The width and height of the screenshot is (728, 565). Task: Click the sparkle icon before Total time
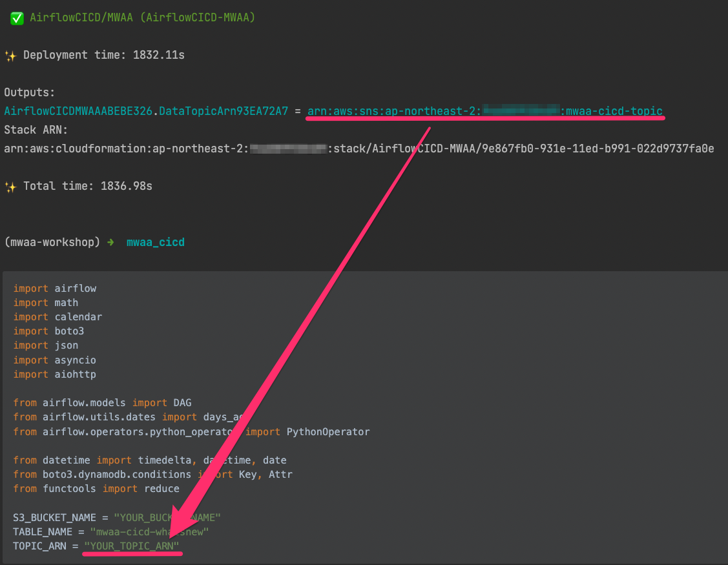10,187
